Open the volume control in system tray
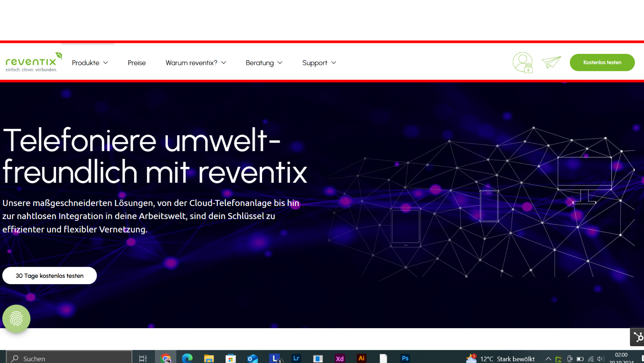Screen dimensions: 644x363 pyautogui.click(x=601, y=359)
